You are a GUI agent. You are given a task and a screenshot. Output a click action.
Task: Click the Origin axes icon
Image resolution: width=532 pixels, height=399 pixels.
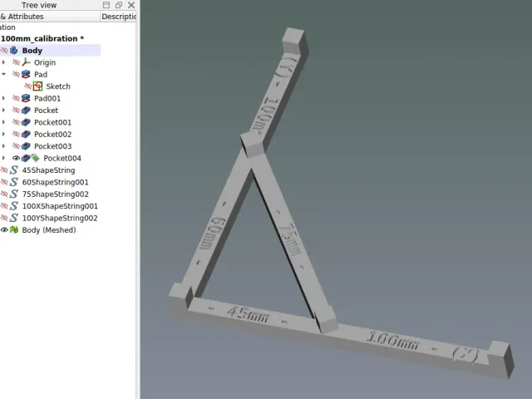pos(26,62)
